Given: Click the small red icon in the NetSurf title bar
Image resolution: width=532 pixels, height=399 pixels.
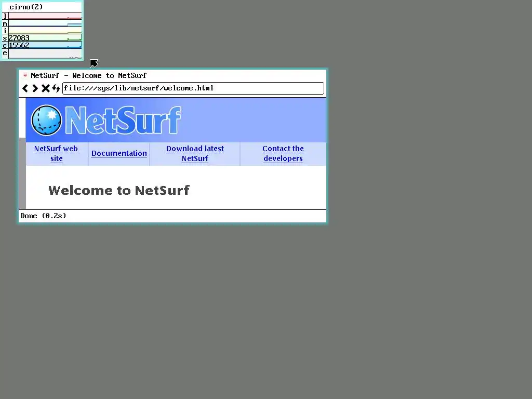Looking at the screenshot, I should [25, 75].
